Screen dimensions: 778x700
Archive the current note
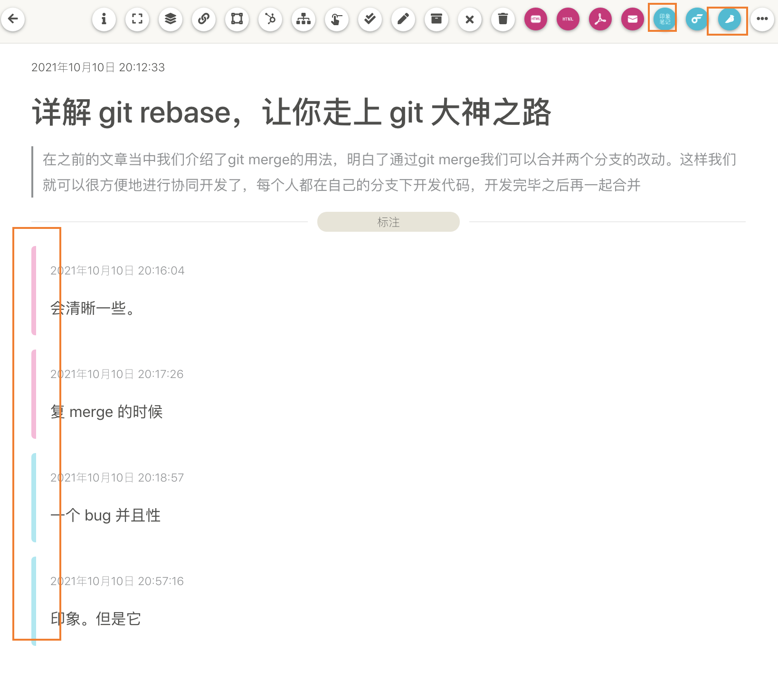(436, 19)
